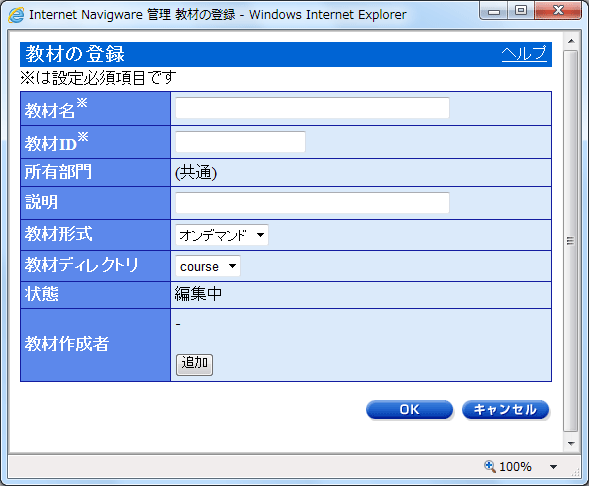Click the 追加 button for 教材作成者
The width and height of the screenshot is (589, 486).
coord(195,364)
